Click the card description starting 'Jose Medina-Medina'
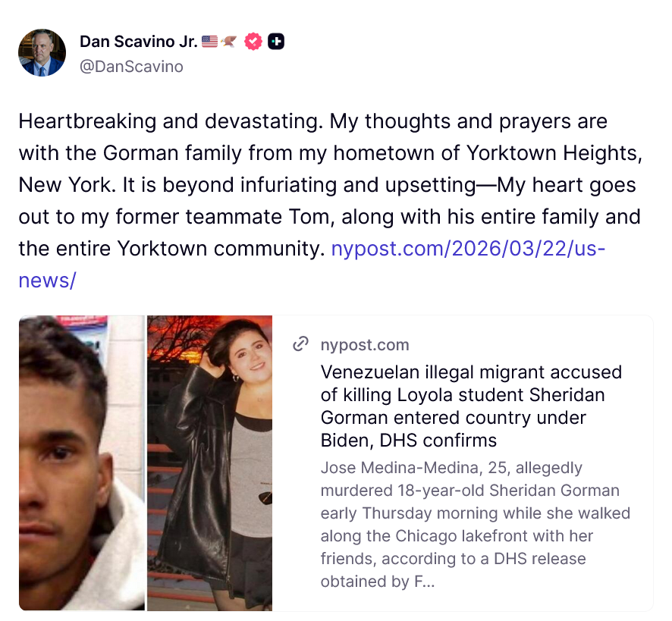This screenshot has height=621, width=672. (475, 524)
